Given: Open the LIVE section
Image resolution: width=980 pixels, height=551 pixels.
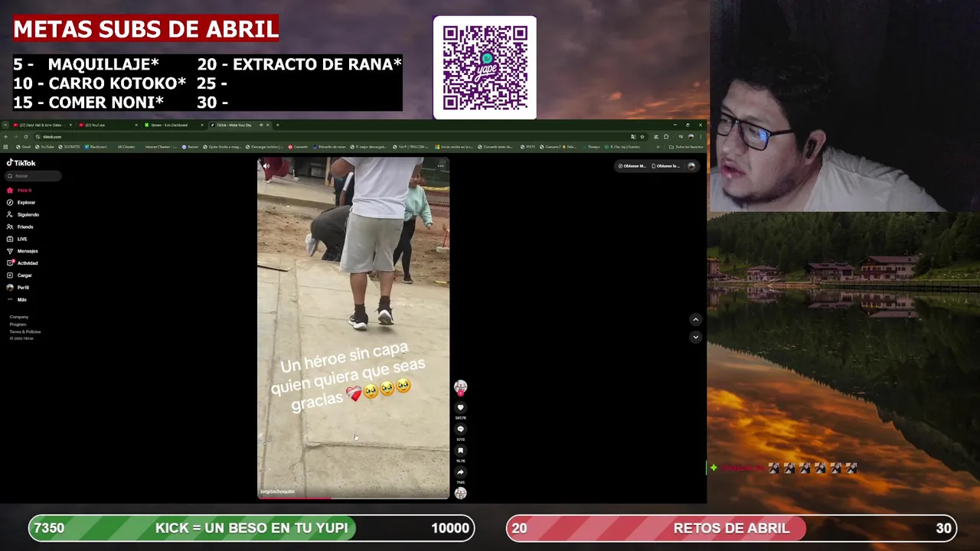Looking at the screenshot, I should coord(18,240).
